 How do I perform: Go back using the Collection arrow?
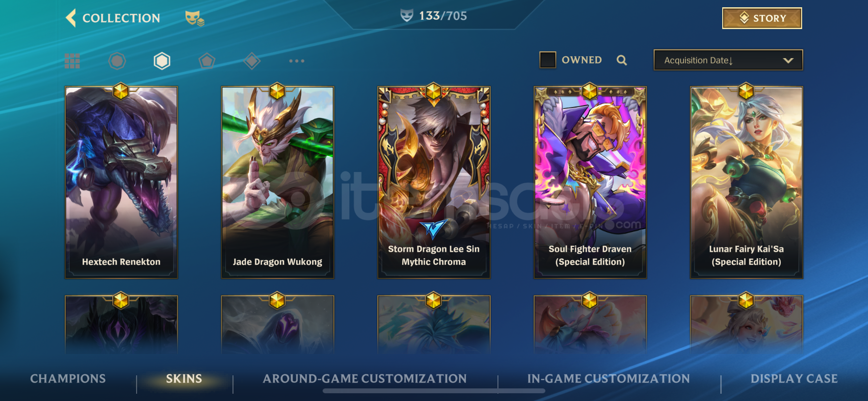[71, 18]
